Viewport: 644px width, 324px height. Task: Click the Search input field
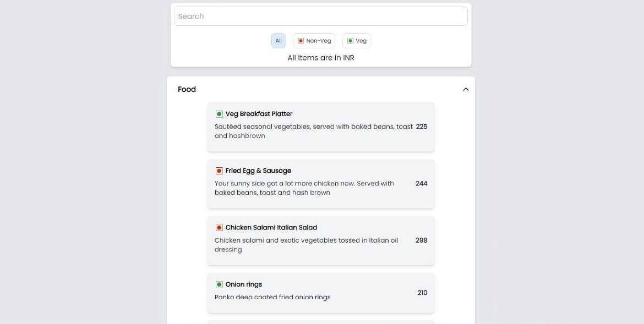(321, 16)
